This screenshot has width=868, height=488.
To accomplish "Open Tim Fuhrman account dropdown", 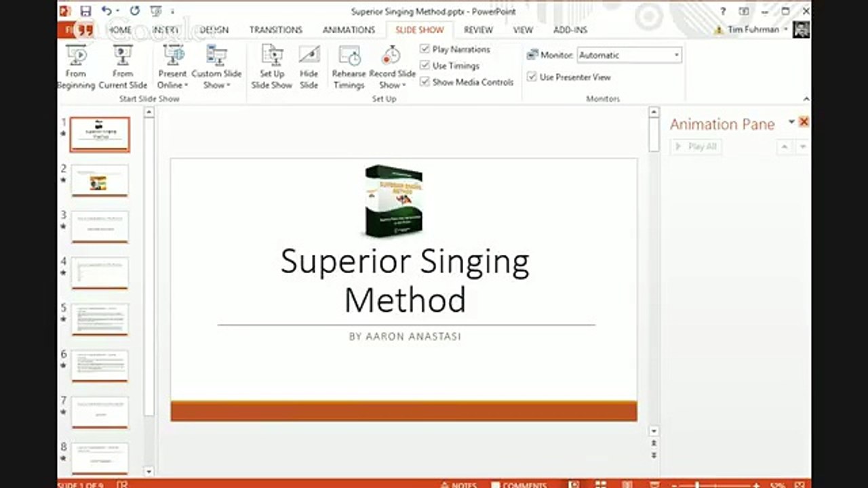I will (786, 30).
